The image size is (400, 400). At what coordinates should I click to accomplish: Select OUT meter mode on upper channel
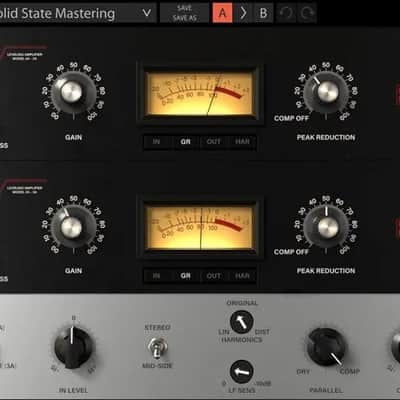coord(214,142)
